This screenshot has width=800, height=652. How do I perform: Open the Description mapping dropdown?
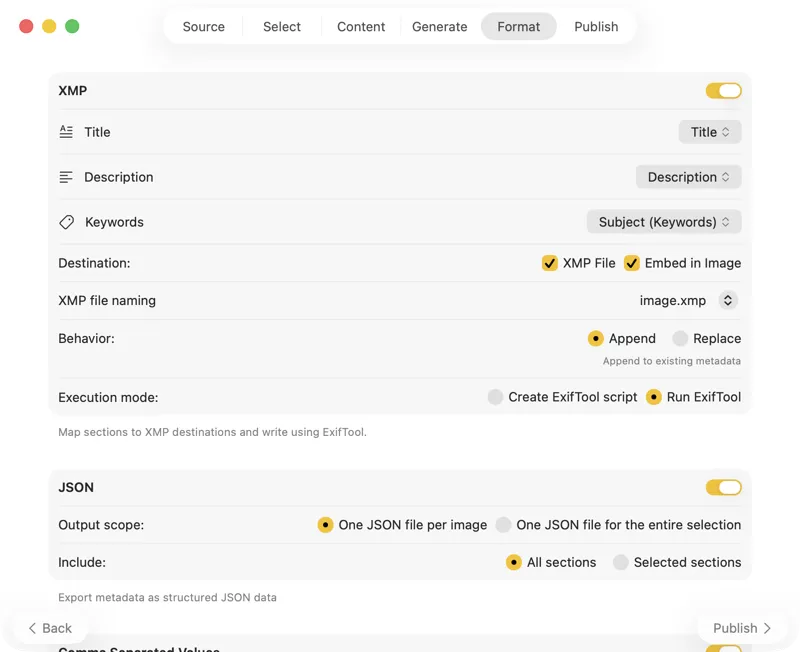[x=688, y=177]
